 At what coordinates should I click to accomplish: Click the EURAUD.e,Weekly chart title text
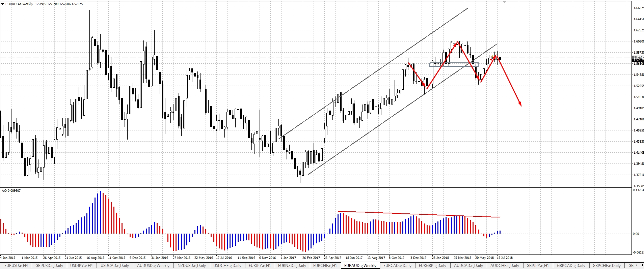[x=19, y=4]
